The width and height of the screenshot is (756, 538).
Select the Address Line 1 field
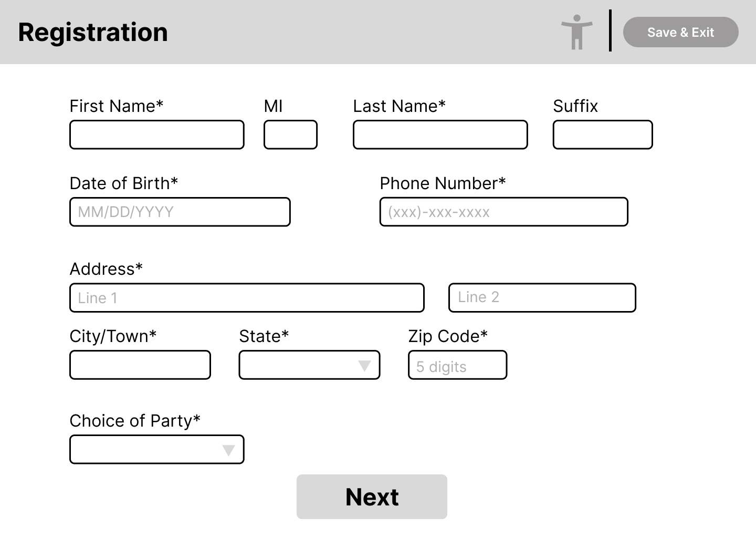tap(247, 298)
